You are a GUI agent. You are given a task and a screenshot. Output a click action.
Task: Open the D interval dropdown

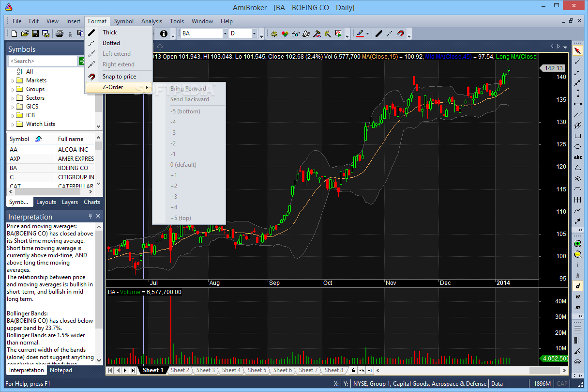point(254,33)
